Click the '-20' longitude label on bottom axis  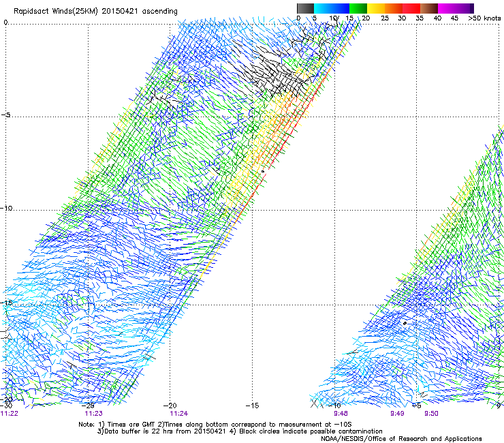point(170,406)
